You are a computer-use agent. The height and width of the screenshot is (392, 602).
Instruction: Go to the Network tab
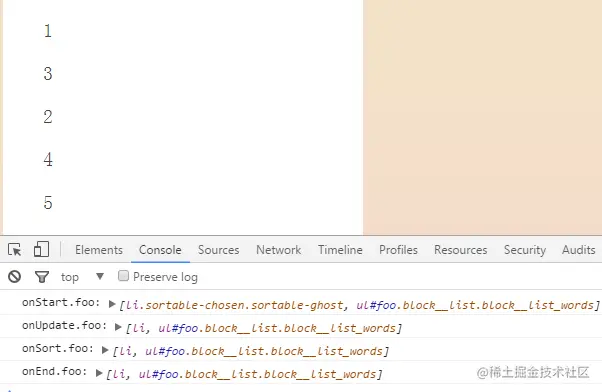[278, 250]
